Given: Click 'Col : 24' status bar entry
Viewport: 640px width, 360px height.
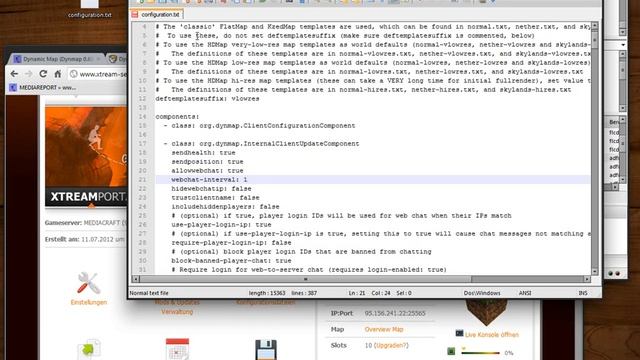Looking at the screenshot, I should (380, 293).
